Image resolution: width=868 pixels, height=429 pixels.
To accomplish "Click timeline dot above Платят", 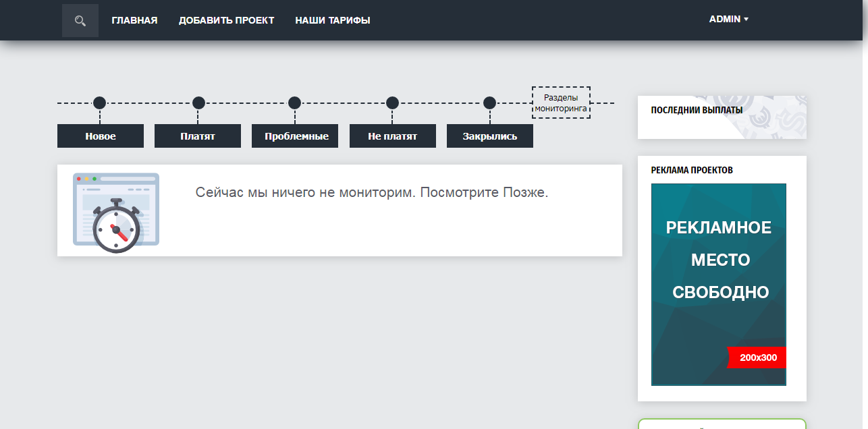I will [198, 103].
